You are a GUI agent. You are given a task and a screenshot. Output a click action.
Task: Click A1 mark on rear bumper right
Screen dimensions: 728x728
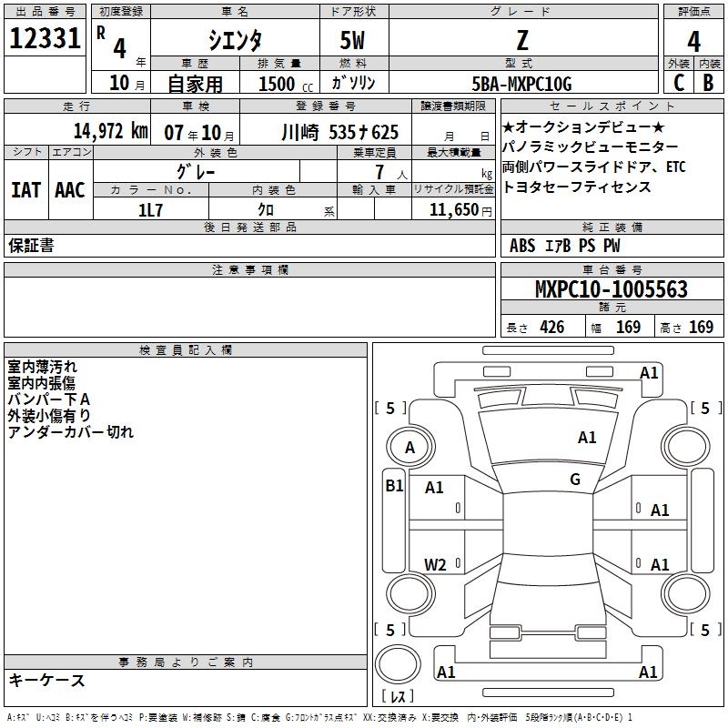click(648, 672)
